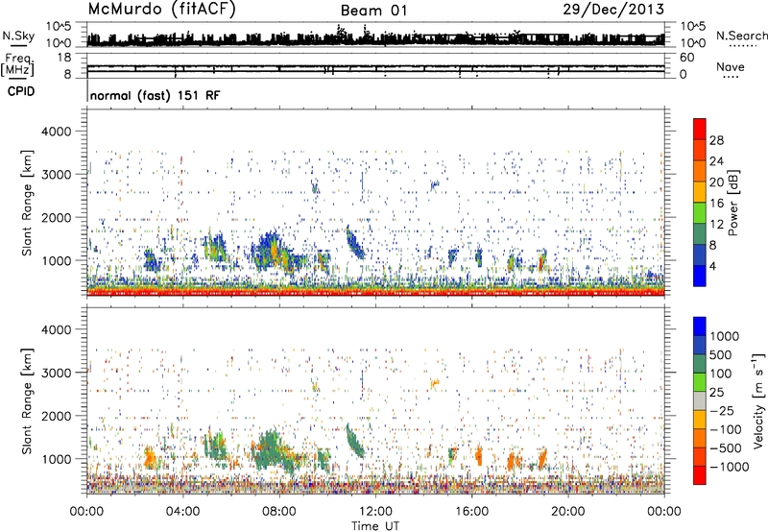Click the 'Velocity [m s-1]' color bar label
The width and height of the screenshot is (768, 532).
tap(758, 399)
